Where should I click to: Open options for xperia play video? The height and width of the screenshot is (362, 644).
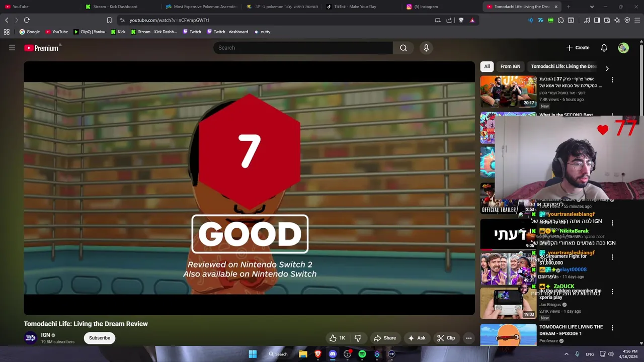point(612,292)
